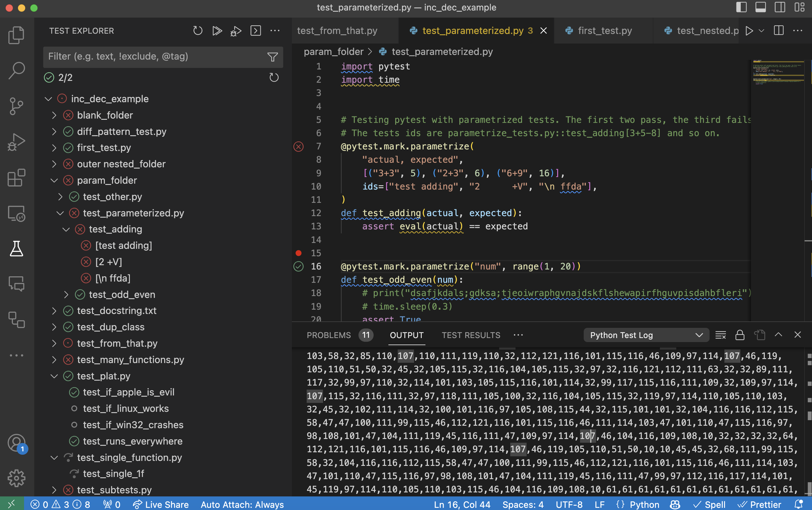812x510 pixels.
Task: Open the Python Test Log channel dropdown
Action: pyautogui.click(x=646, y=335)
